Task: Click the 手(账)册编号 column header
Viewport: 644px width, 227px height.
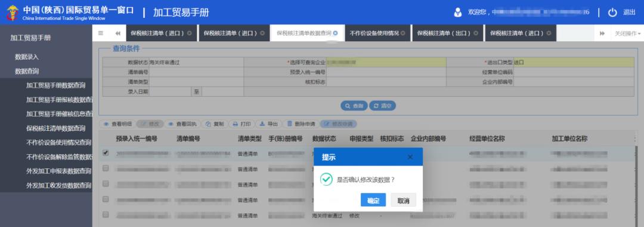Action: click(x=285, y=139)
